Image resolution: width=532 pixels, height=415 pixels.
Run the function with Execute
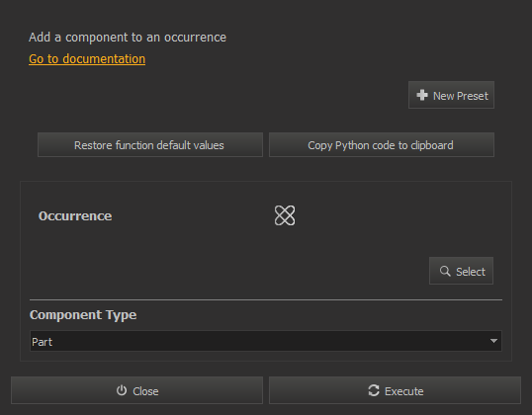tap(395, 390)
